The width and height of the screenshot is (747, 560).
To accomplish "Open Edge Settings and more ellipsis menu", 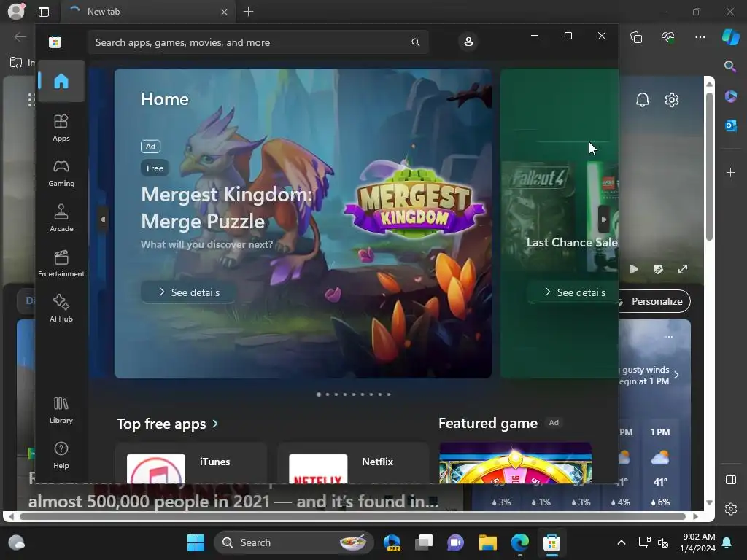I will (700, 37).
